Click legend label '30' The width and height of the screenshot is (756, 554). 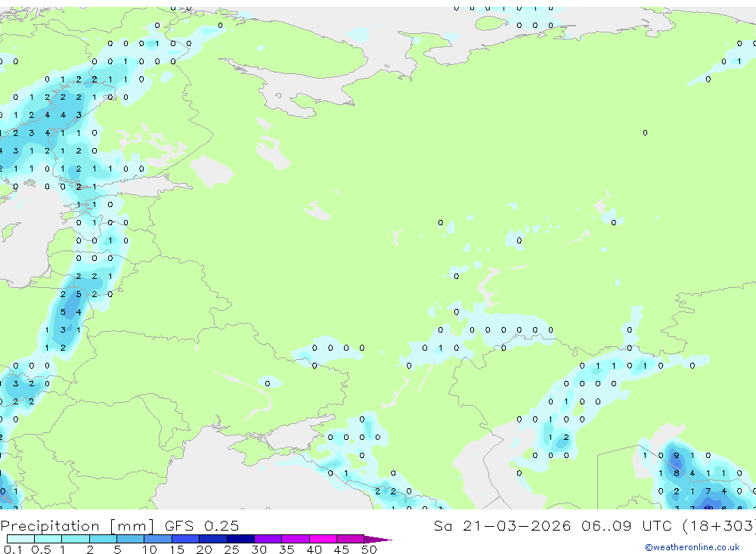tap(259, 549)
